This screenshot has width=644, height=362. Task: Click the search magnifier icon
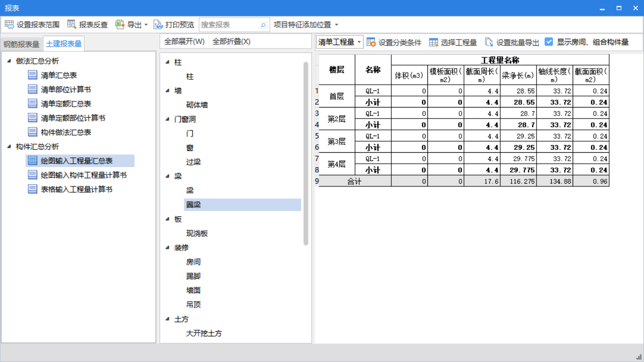[263, 25]
